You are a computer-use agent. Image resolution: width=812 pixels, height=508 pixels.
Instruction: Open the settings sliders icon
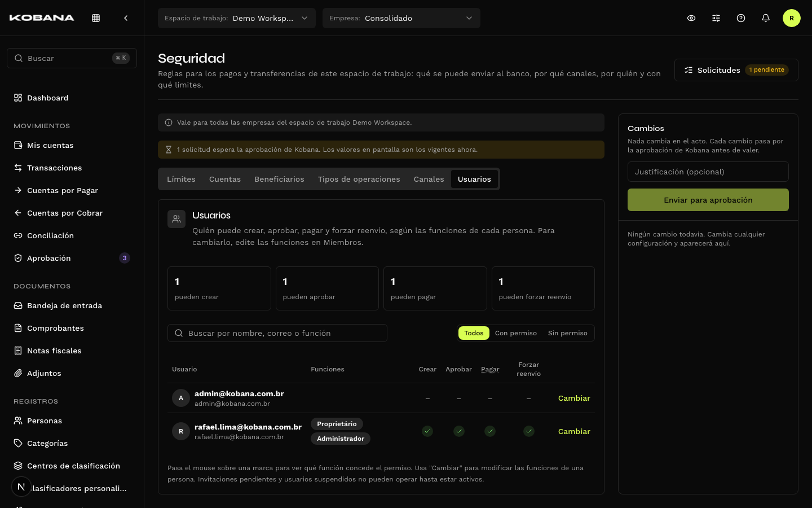coord(716,18)
